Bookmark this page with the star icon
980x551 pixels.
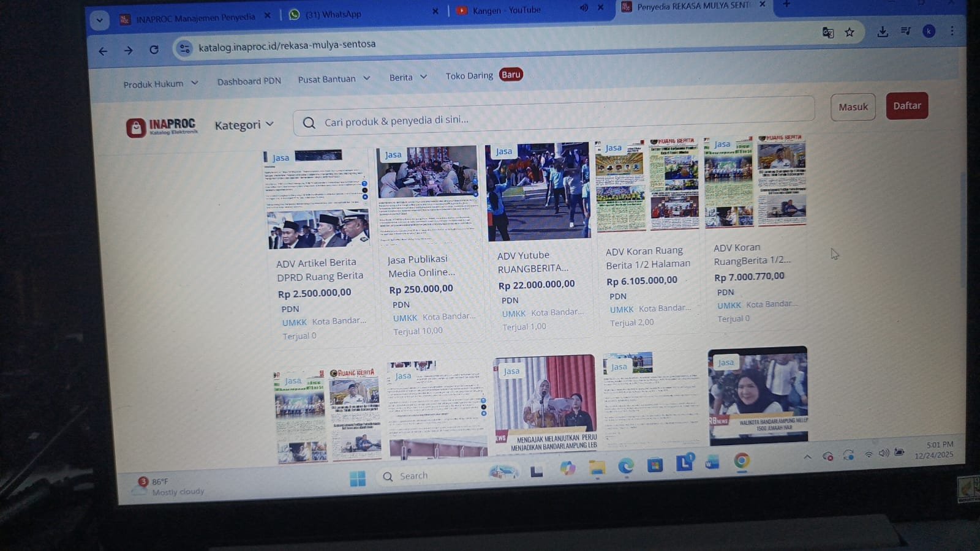[849, 32]
